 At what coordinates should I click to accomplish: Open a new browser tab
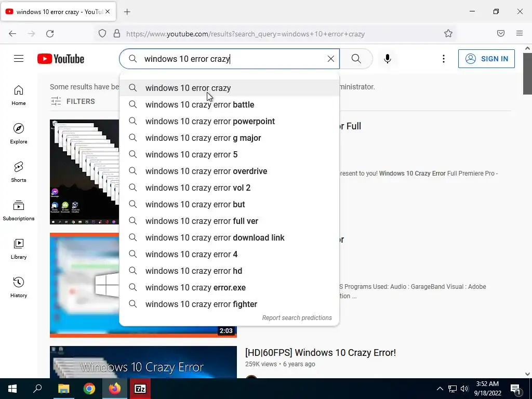pyautogui.click(x=127, y=12)
